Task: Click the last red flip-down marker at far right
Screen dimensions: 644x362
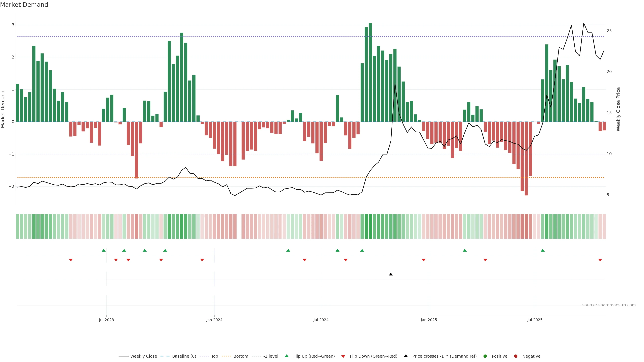Action: pos(600,260)
